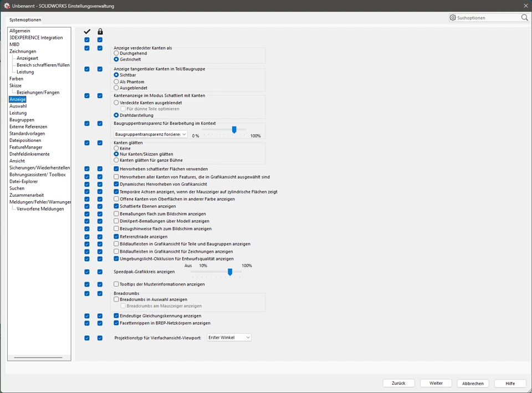The height and width of the screenshot is (393, 532).
Task: Click Baugruppentransparenz slider handle
Action: pos(234,130)
